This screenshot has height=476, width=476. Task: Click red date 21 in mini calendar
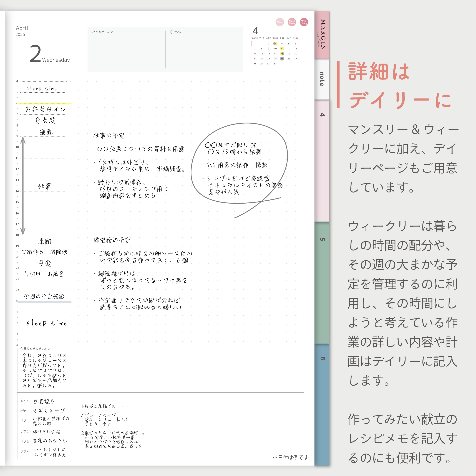(x=255, y=59)
